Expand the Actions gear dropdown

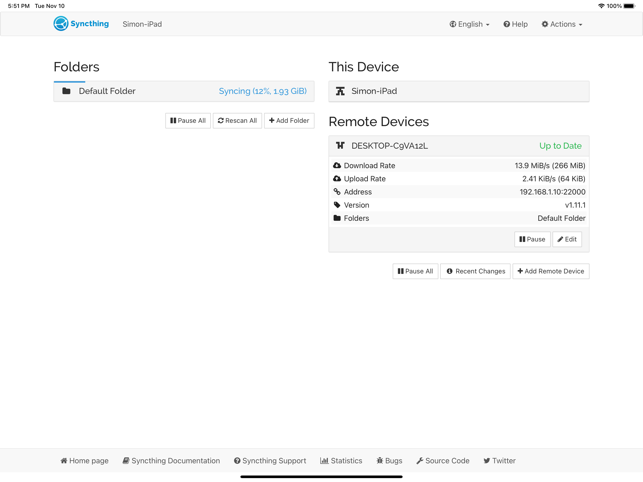(x=561, y=24)
